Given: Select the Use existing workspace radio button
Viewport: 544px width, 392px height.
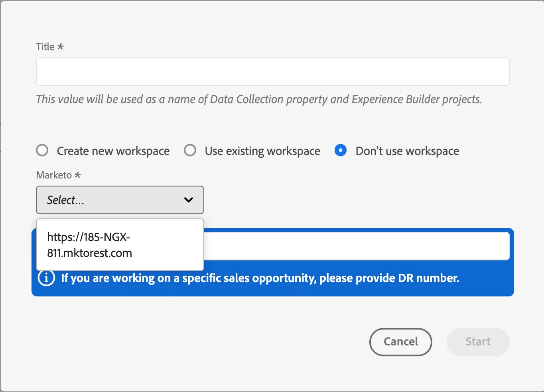Looking at the screenshot, I should click(x=190, y=151).
